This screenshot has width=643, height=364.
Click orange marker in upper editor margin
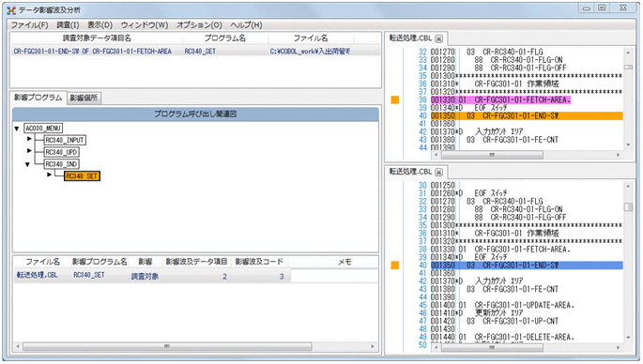coord(395,99)
